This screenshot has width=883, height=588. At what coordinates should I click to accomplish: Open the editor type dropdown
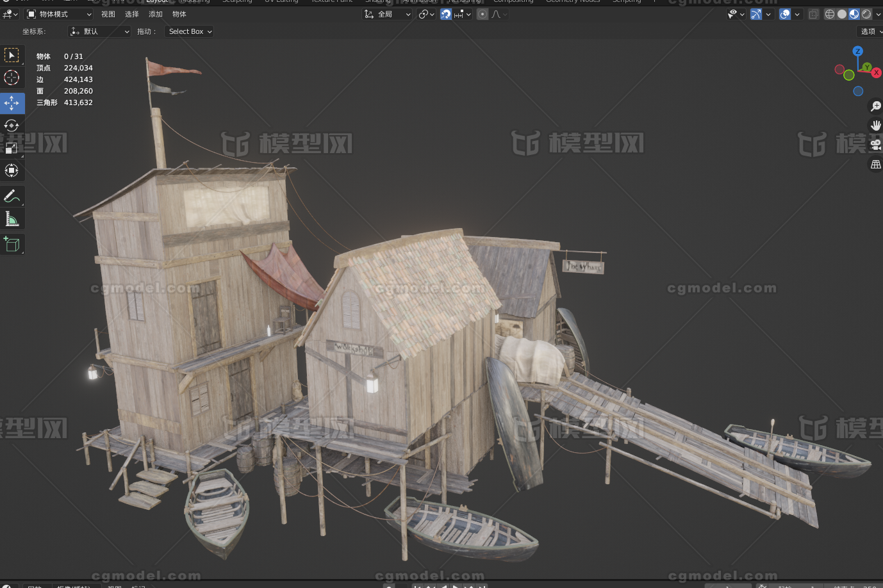point(10,14)
